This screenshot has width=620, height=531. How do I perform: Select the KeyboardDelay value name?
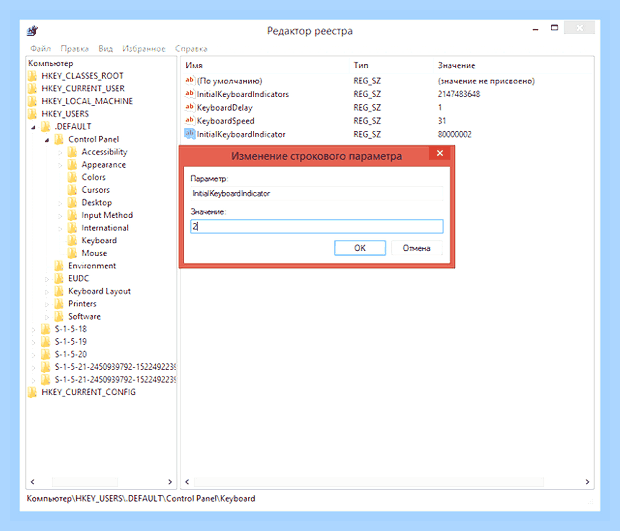pyautogui.click(x=225, y=108)
